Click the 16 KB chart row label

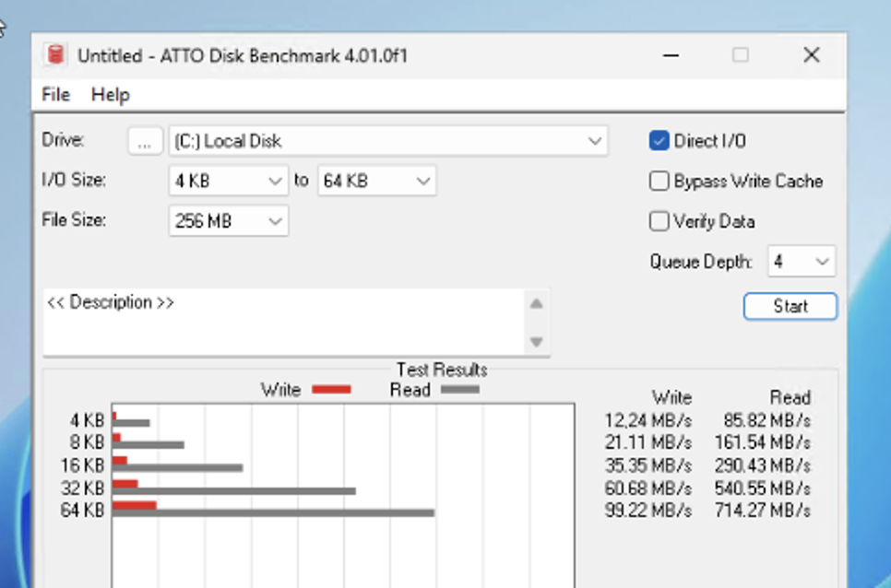82,465
